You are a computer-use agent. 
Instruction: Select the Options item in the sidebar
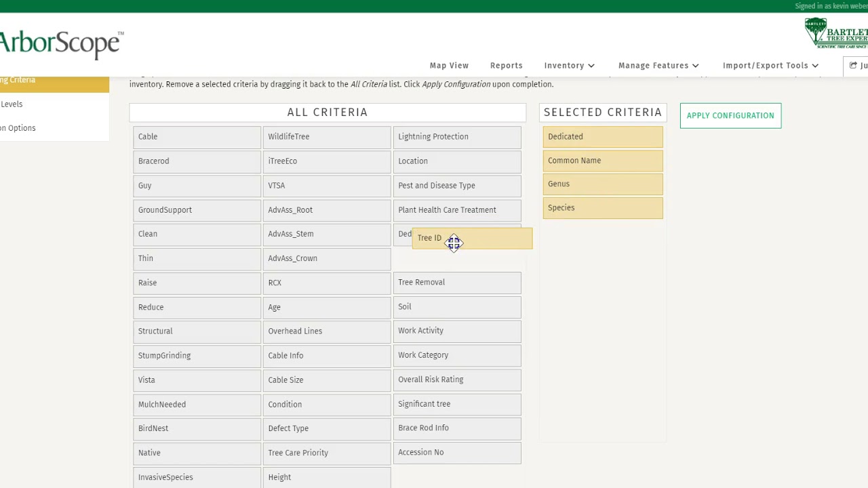pyautogui.click(x=54, y=128)
